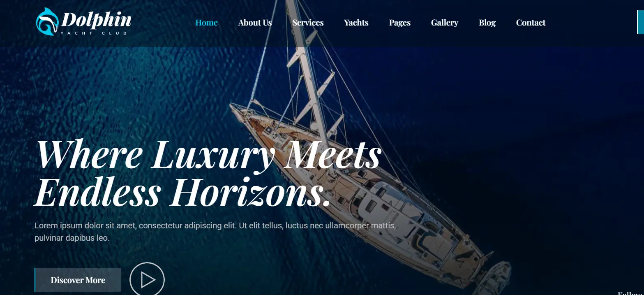Click the 'YACHT CLUB' tagline under the logo

96,33
